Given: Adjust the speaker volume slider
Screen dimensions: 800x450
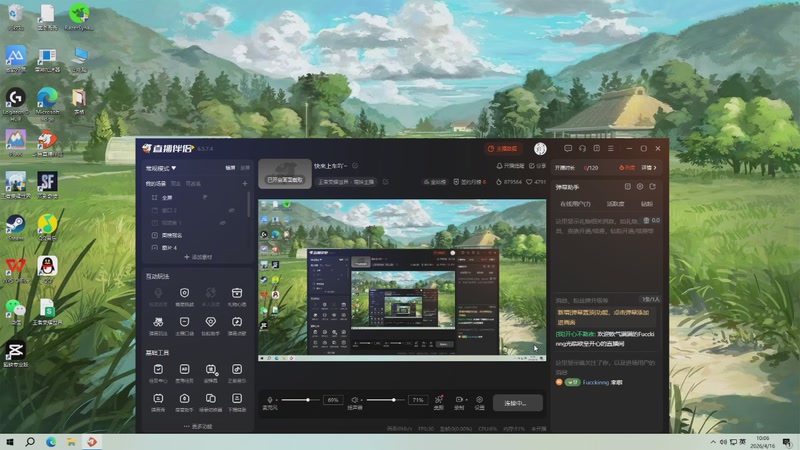Looking at the screenshot, I should click(384, 400).
